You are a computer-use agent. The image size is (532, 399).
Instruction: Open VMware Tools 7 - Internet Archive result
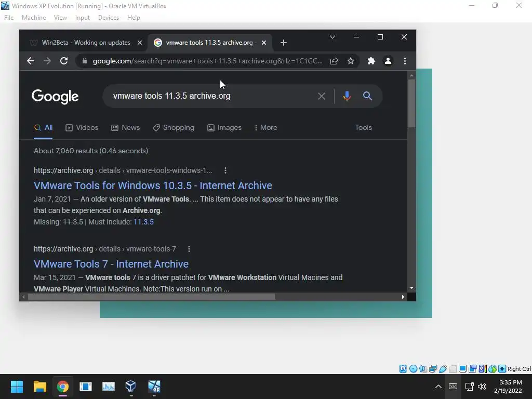(x=111, y=264)
